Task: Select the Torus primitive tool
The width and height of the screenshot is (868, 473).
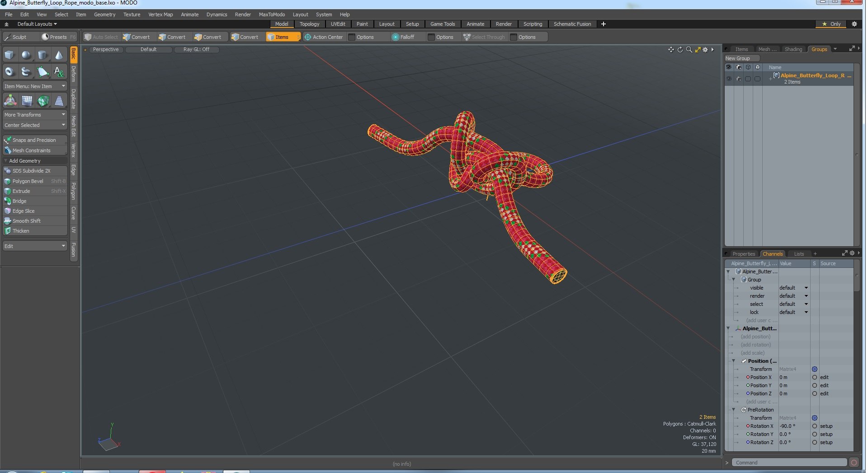Action: [x=9, y=71]
